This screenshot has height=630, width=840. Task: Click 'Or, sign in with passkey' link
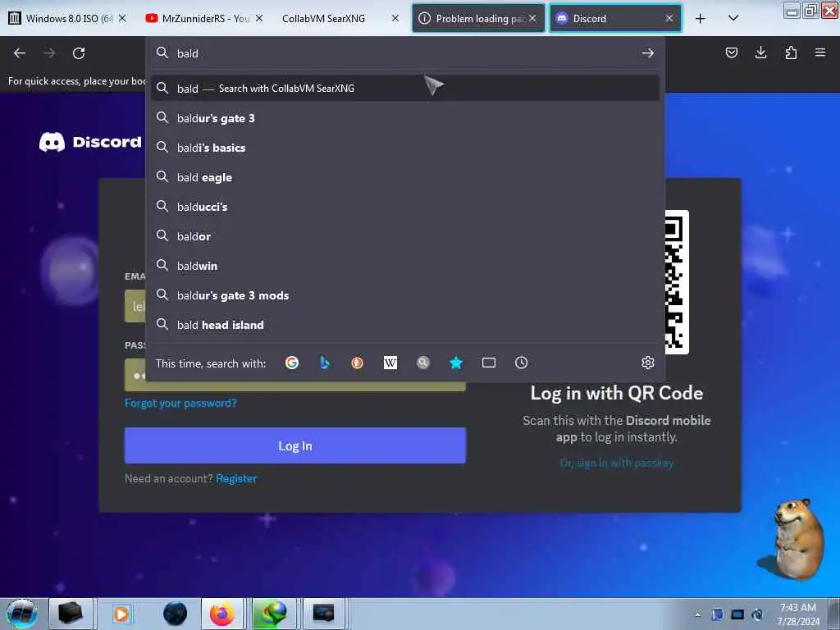[616, 463]
